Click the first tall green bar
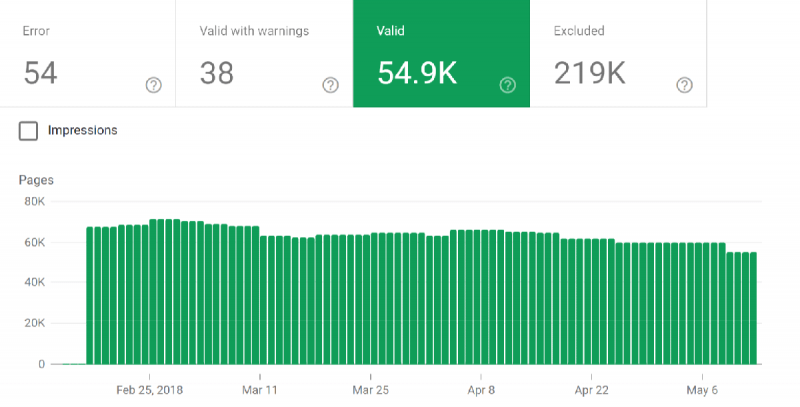 [89, 296]
